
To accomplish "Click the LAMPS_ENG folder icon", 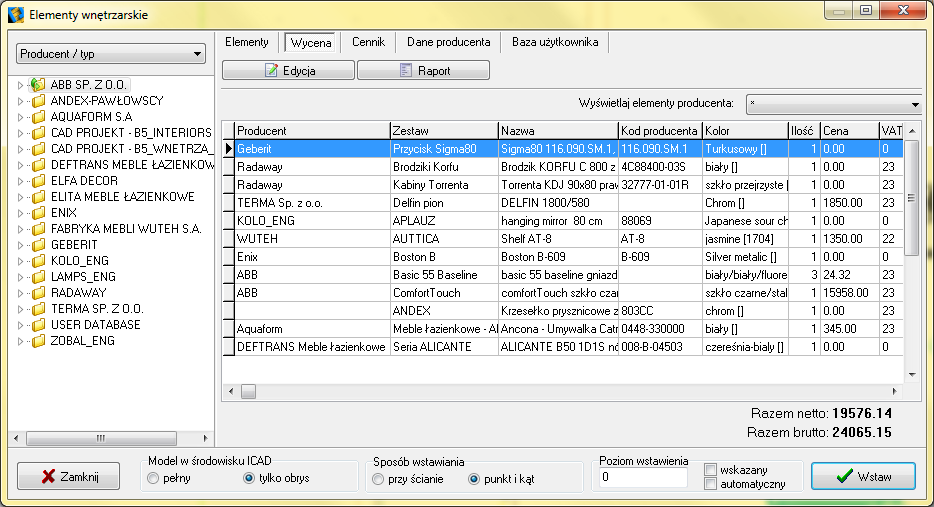I will click(x=38, y=277).
